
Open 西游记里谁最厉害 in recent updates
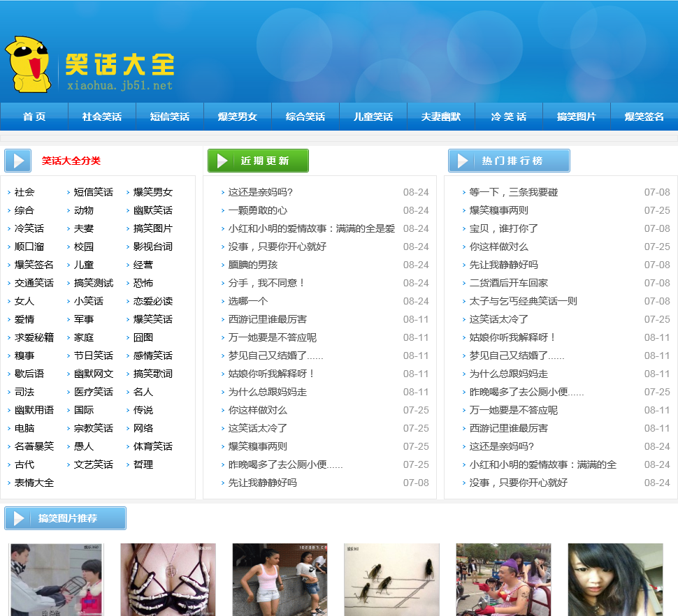point(268,319)
